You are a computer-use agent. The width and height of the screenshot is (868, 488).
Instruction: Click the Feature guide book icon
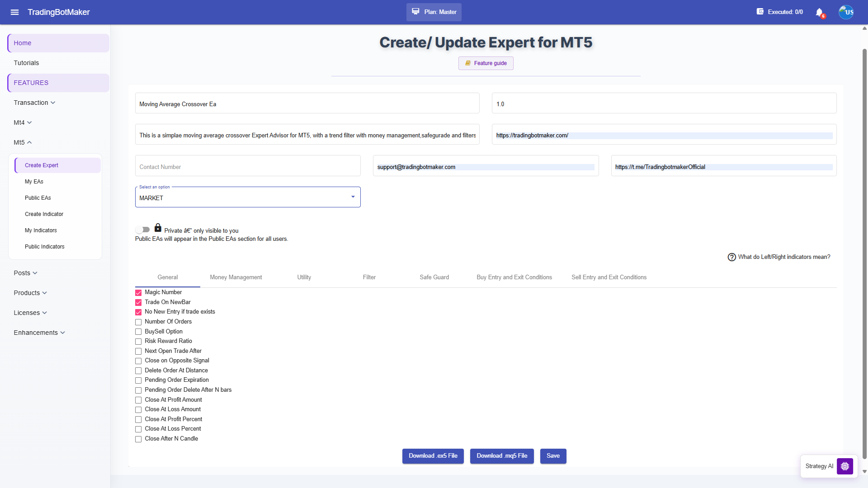[x=468, y=63]
